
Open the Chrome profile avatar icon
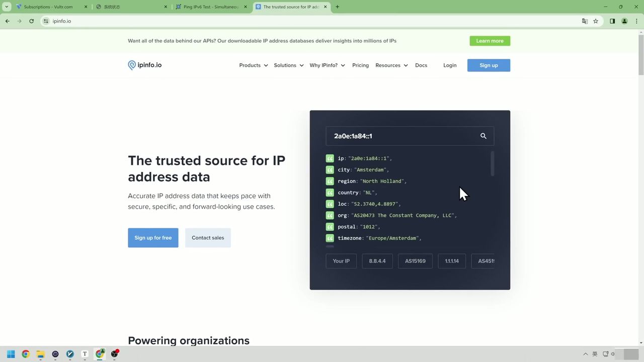tap(624, 21)
